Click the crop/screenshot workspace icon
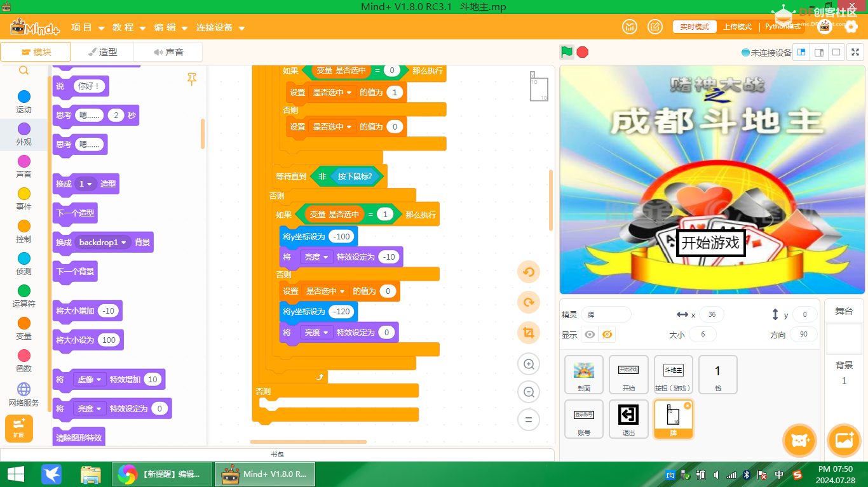This screenshot has width=868, height=487. [x=528, y=333]
